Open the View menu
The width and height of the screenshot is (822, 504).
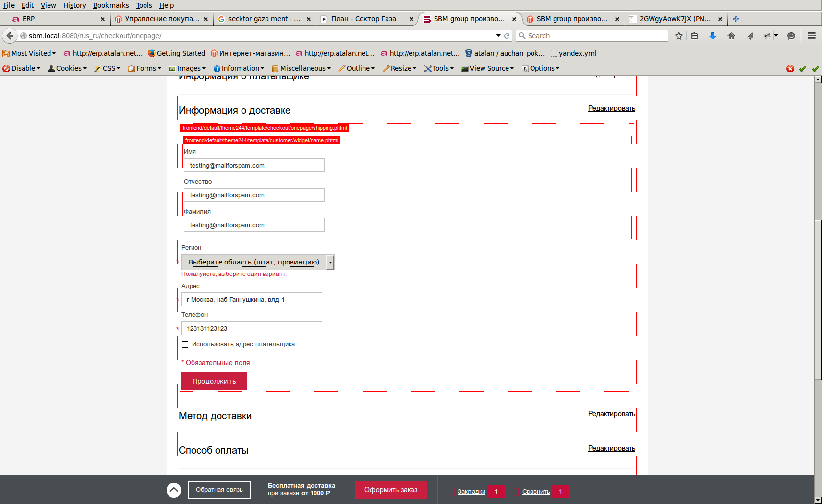(x=48, y=5)
